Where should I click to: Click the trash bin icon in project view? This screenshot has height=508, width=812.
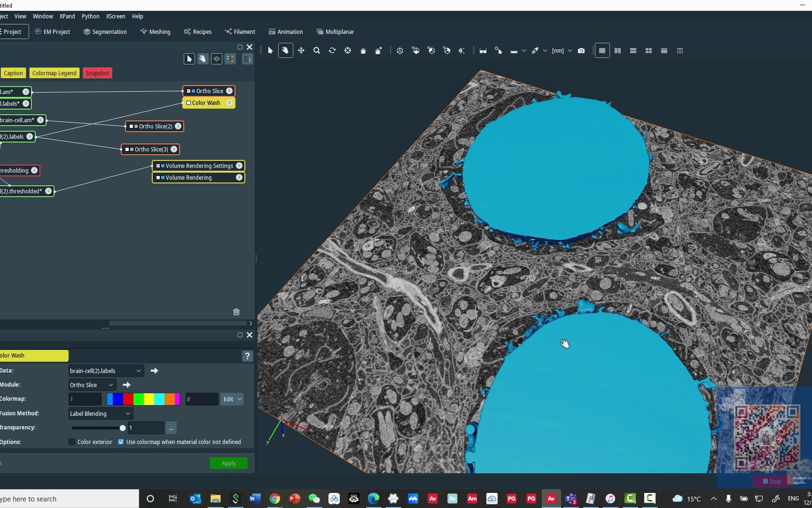(x=236, y=312)
